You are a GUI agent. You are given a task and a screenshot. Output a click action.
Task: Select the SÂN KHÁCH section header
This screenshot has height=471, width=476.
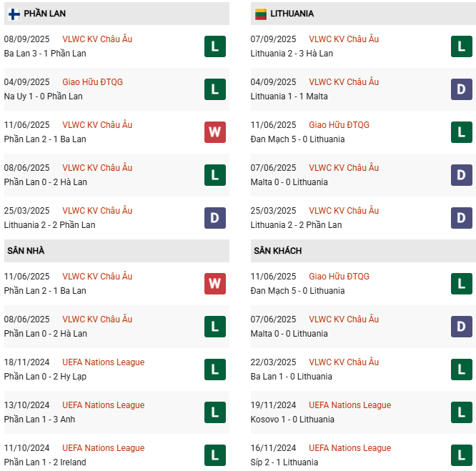(277, 251)
